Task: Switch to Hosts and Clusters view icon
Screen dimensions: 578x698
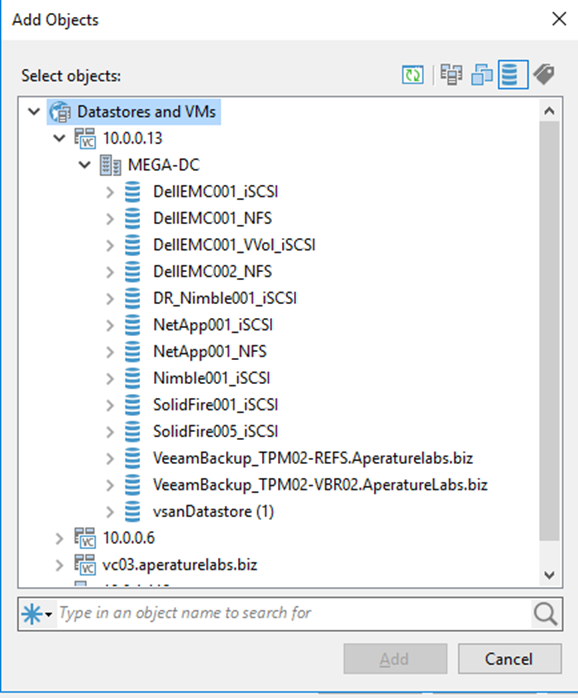Action: point(452,74)
